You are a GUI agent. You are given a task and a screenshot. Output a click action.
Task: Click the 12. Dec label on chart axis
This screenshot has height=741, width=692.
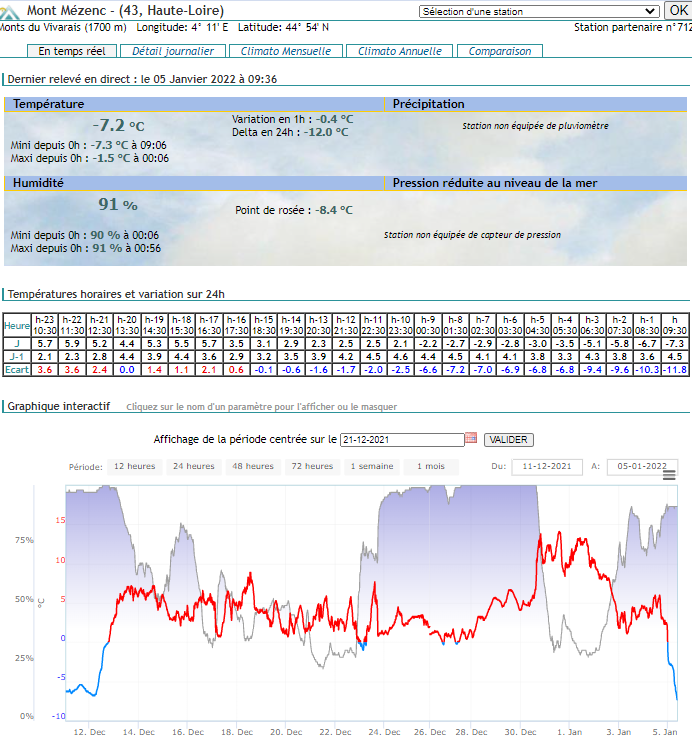89,732
